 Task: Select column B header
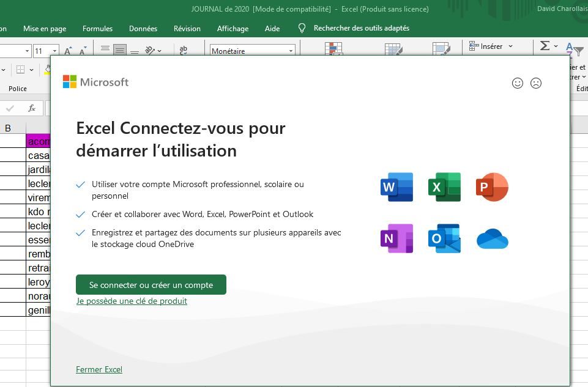tap(13, 128)
